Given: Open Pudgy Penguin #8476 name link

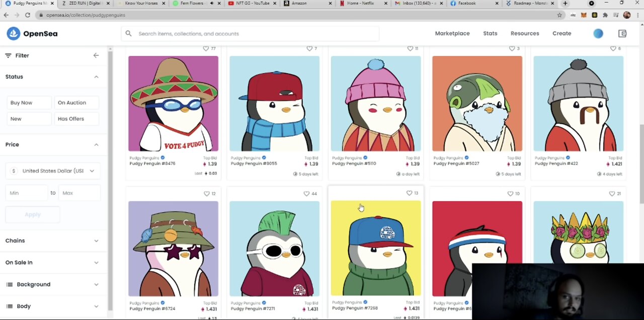Looking at the screenshot, I should tap(152, 164).
